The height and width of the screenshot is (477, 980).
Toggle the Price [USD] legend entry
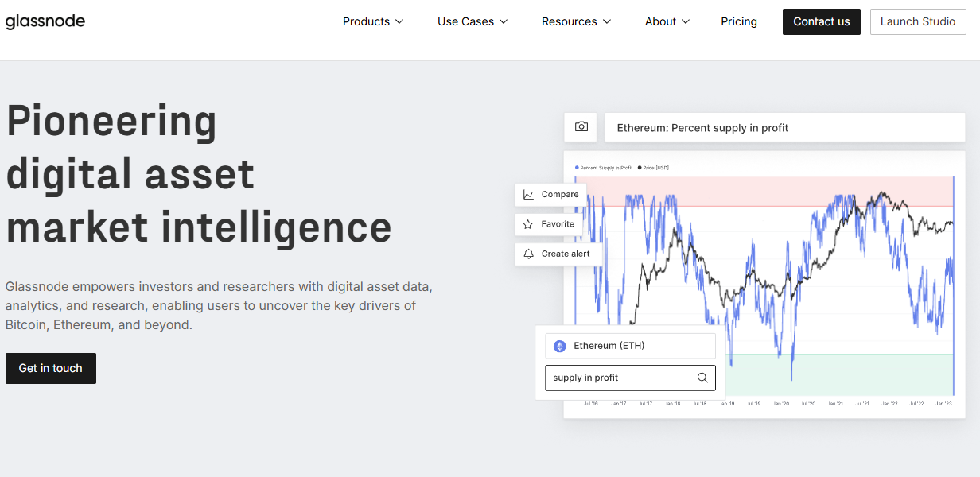(x=654, y=168)
